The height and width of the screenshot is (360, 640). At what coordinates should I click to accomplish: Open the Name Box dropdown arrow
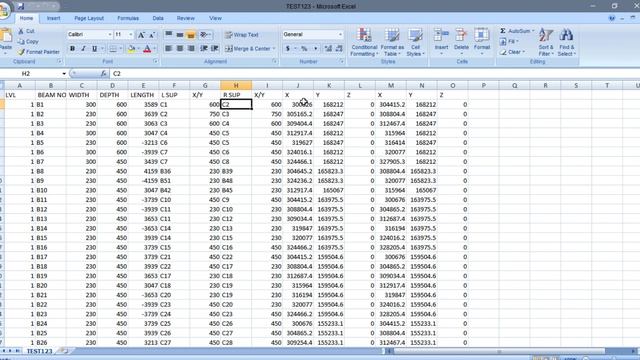pos(64,73)
